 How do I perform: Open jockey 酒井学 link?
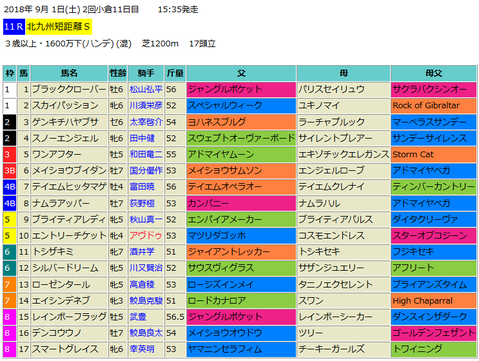click(142, 252)
